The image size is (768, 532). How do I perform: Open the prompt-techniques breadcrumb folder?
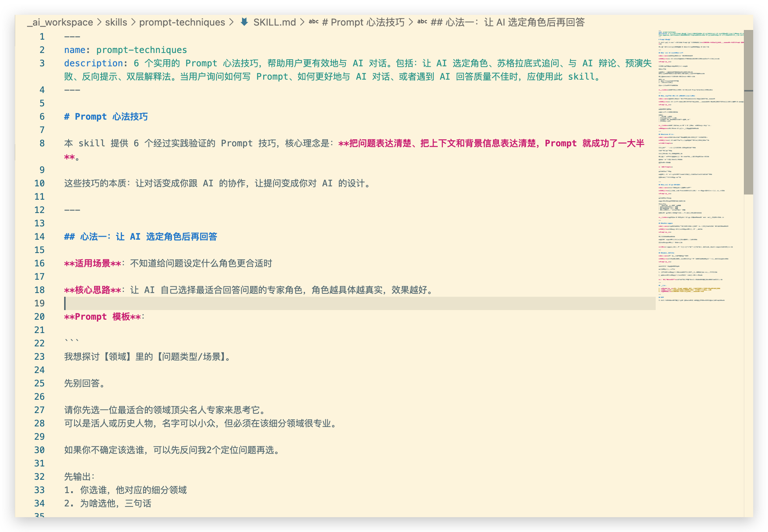tap(182, 22)
